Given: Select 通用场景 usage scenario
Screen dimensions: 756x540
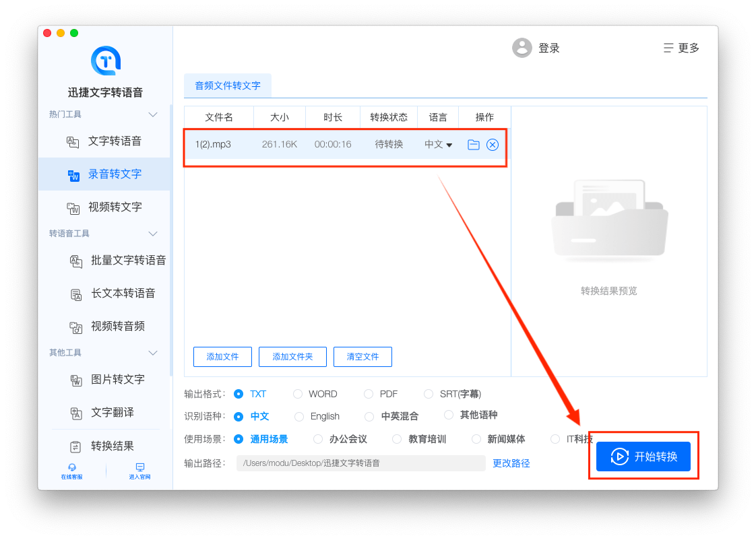Looking at the screenshot, I should 238,439.
